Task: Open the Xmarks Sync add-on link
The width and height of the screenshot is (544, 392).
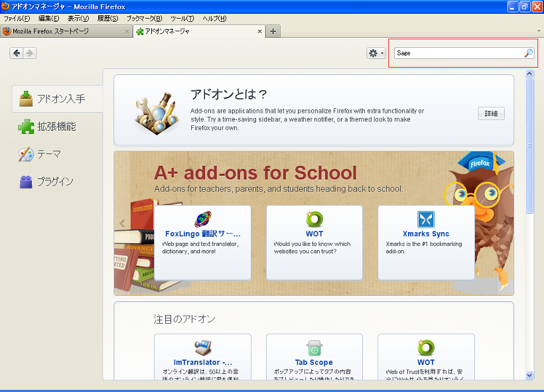Action: (426, 234)
